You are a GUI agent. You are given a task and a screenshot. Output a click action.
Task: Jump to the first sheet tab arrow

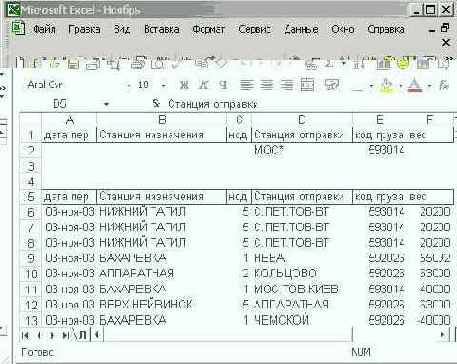tap(25, 335)
